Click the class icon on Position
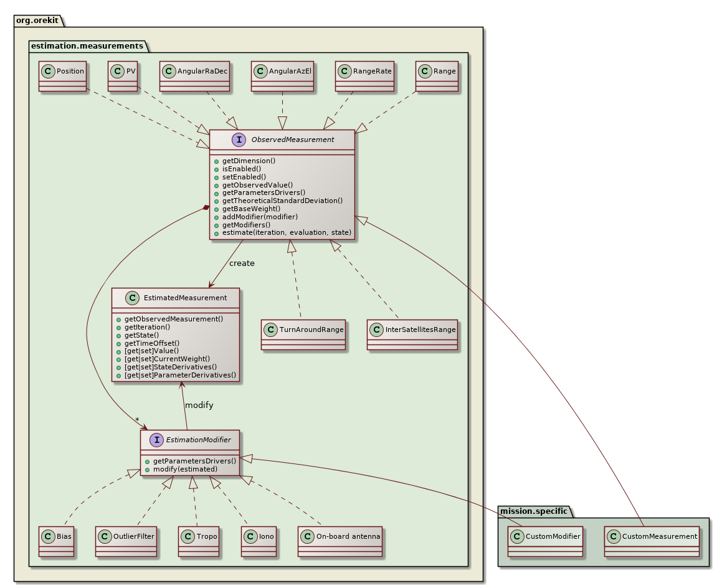Screen dimensions: 722x588 (48, 71)
